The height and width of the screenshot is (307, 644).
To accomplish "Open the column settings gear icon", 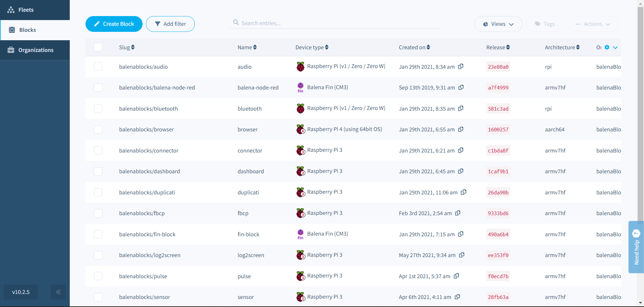I will (607, 47).
